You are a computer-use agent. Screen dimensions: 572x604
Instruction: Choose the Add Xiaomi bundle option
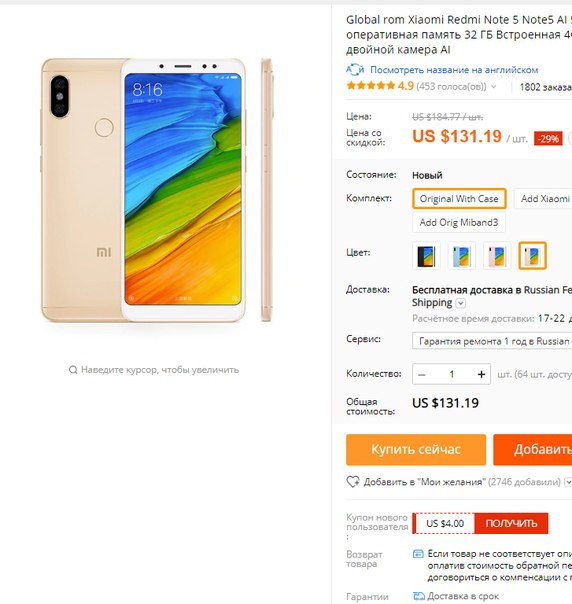click(x=543, y=199)
